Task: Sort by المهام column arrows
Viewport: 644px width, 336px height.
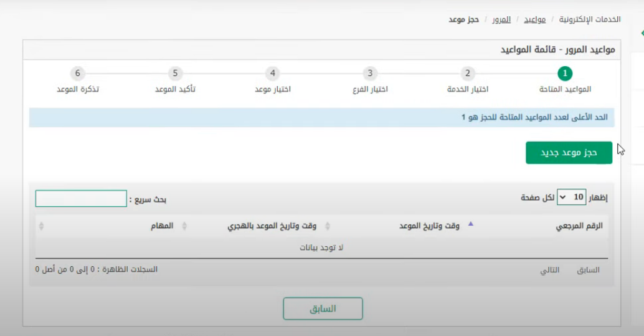Action: click(41, 226)
